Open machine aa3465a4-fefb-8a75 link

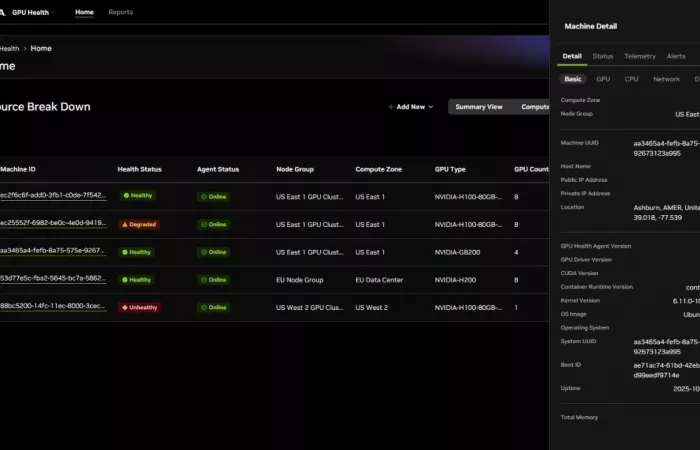[x=53, y=250]
